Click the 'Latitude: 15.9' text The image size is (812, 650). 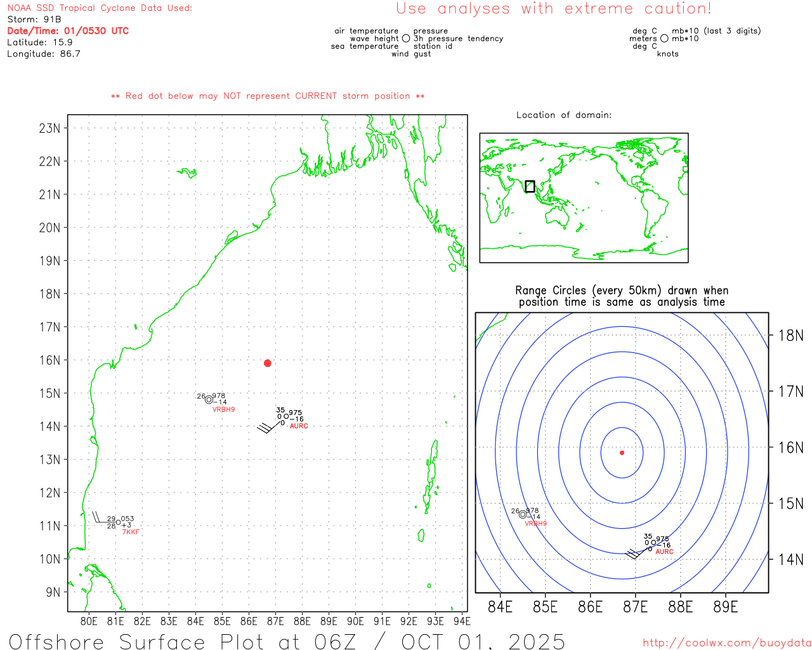(40, 43)
